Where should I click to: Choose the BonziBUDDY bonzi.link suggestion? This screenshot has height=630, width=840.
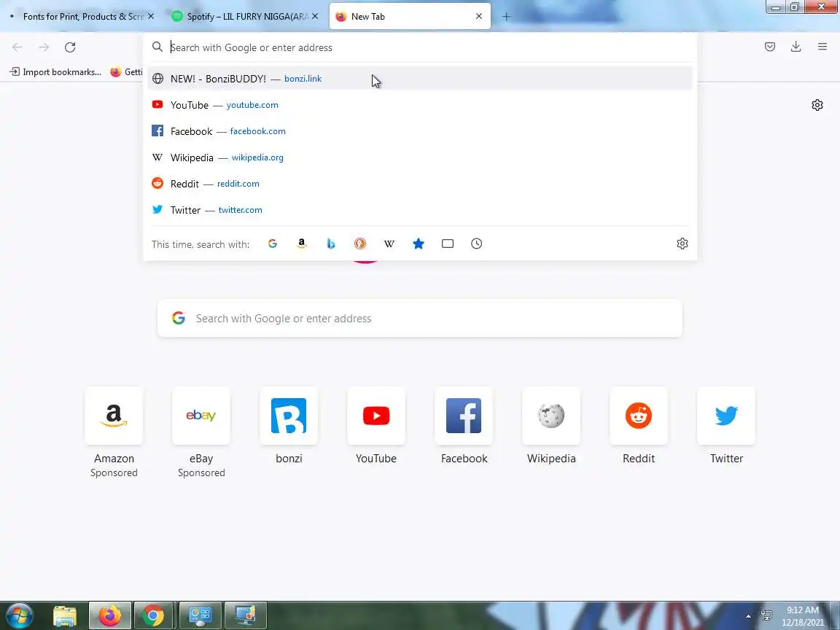pos(420,79)
